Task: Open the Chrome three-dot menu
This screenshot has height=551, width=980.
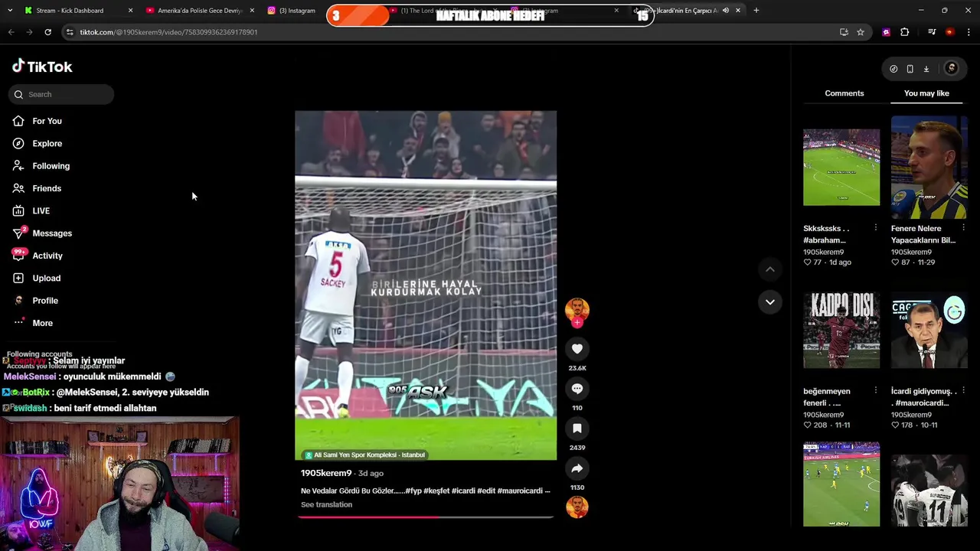Action: coord(969,32)
